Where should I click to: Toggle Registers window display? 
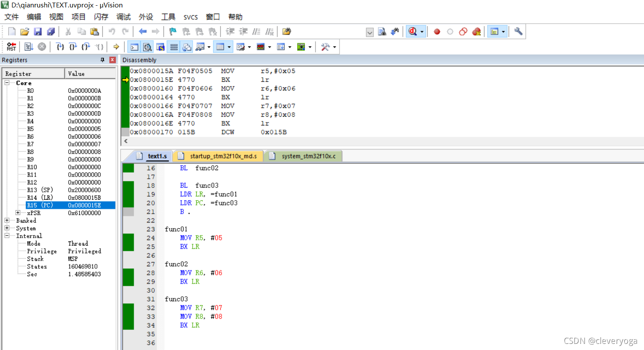click(173, 47)
